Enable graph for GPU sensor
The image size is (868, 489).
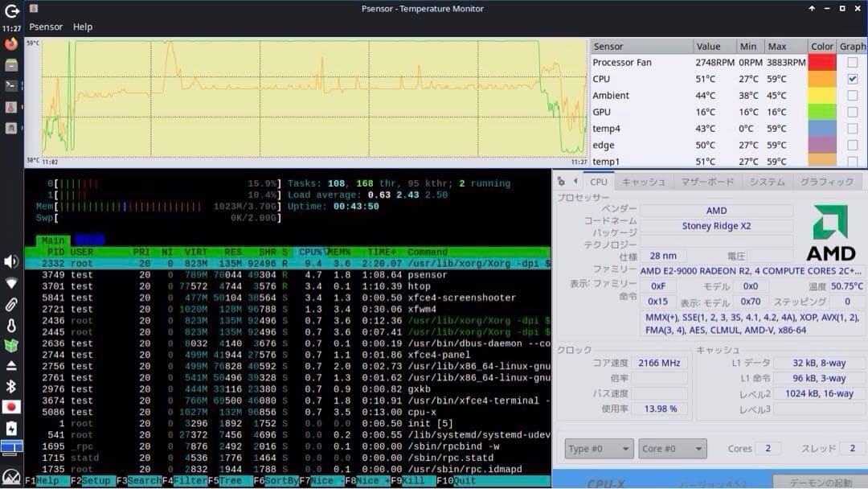pyautogui.click(x=853, y=112)
